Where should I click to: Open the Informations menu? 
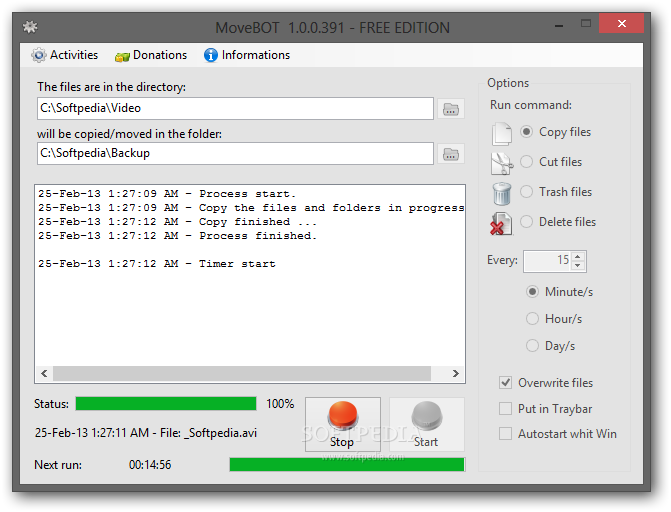point(247,55)
